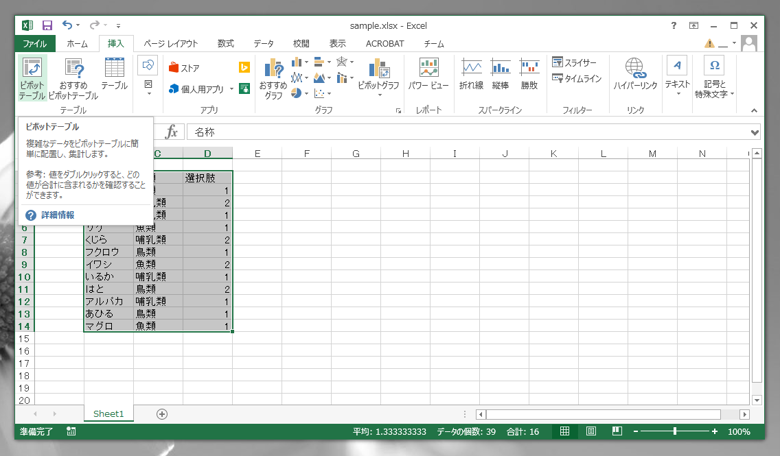Insert a Table (テーブル)
This screenshot has height=456, width=780.
[114, 74]
